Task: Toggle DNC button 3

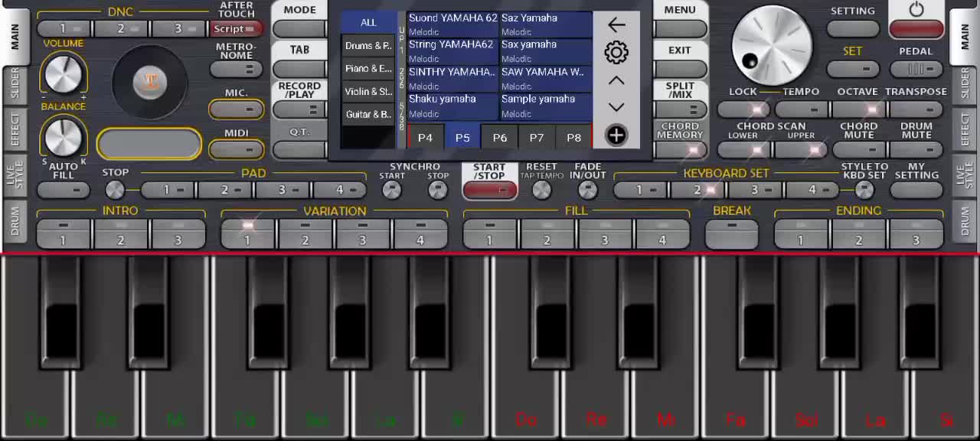Action: coord(179,29)
